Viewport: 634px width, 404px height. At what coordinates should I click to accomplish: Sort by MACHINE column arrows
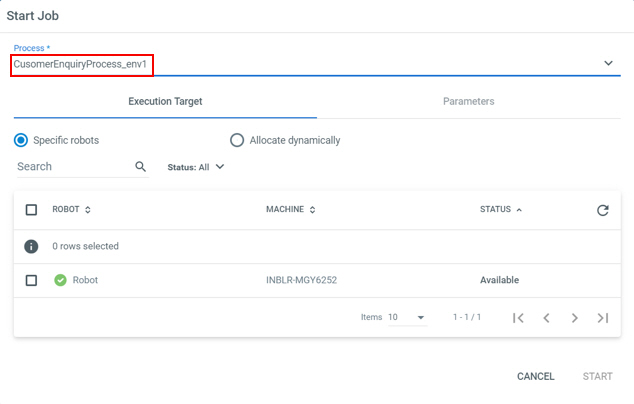[x=312, y=209]
